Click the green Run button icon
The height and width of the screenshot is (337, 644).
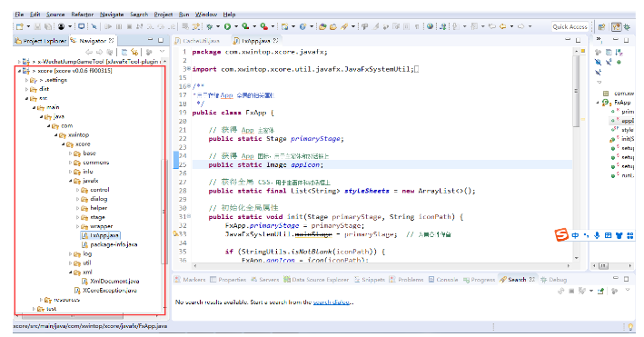coord(227,26)
